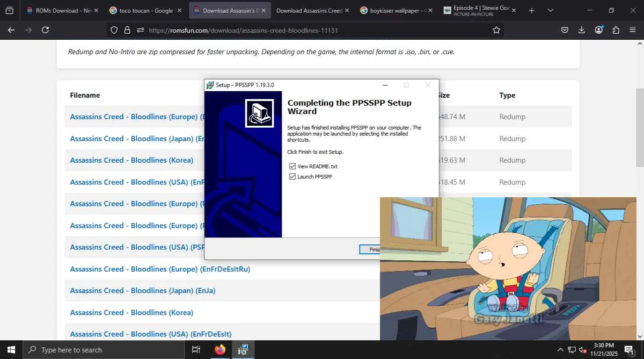Open the Bloodlines (Europe) (EnFrDeEsItRu) link
This screenshot has height=359, width=644.
point(160,269)
